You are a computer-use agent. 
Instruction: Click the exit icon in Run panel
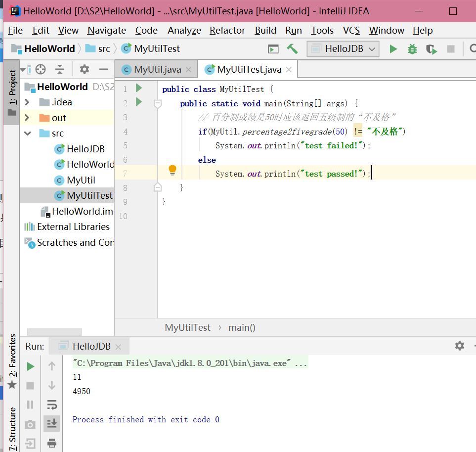click(30, 444)
